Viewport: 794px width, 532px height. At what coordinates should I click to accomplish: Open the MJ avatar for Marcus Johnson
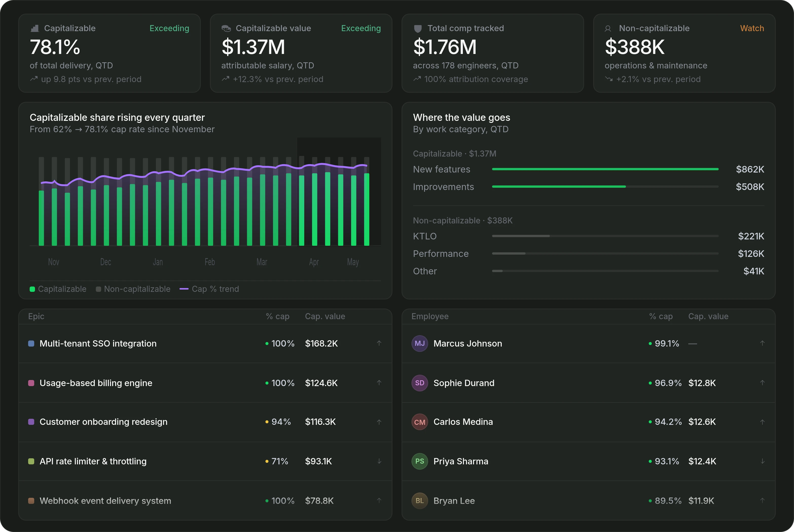coord(420,343)
